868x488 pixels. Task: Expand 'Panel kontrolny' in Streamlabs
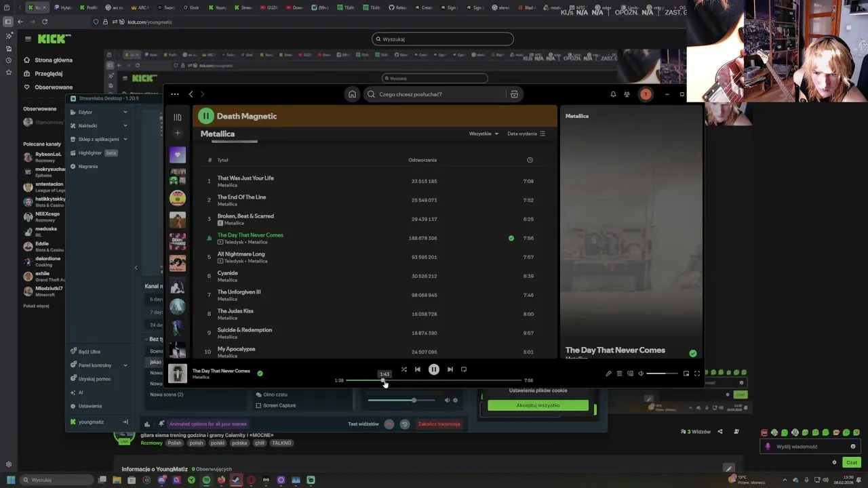(98, 365)
